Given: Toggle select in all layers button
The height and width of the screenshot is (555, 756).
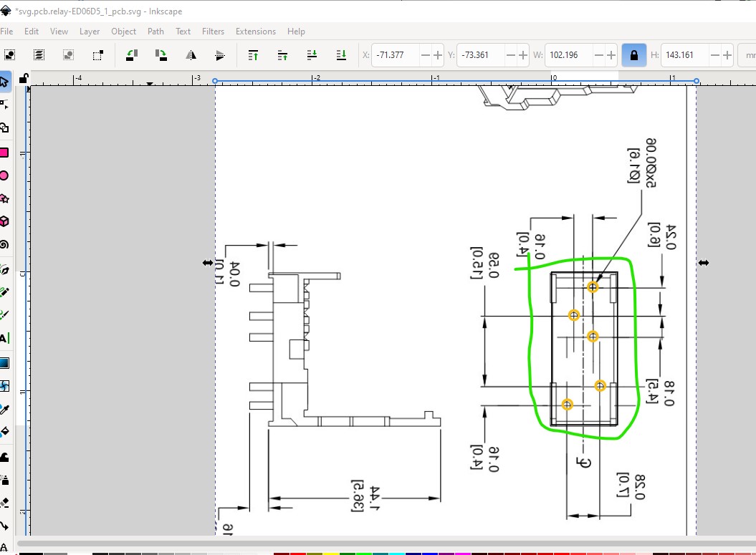Looking at the screenshot, I should [x=39, y=54].
